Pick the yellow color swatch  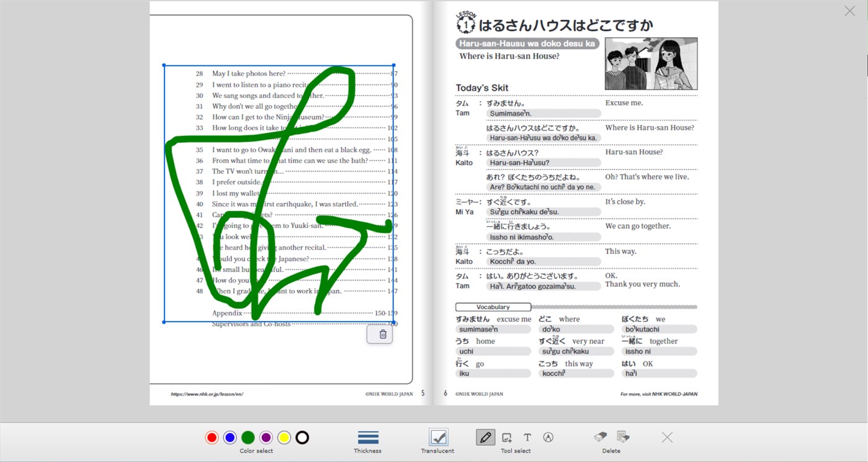tap(284, 437)
